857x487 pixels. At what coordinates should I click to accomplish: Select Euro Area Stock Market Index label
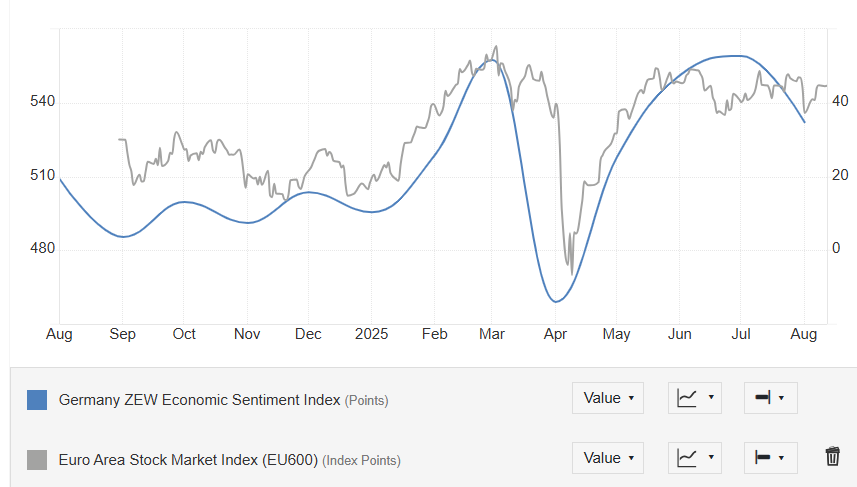click(x=188, y=460)
